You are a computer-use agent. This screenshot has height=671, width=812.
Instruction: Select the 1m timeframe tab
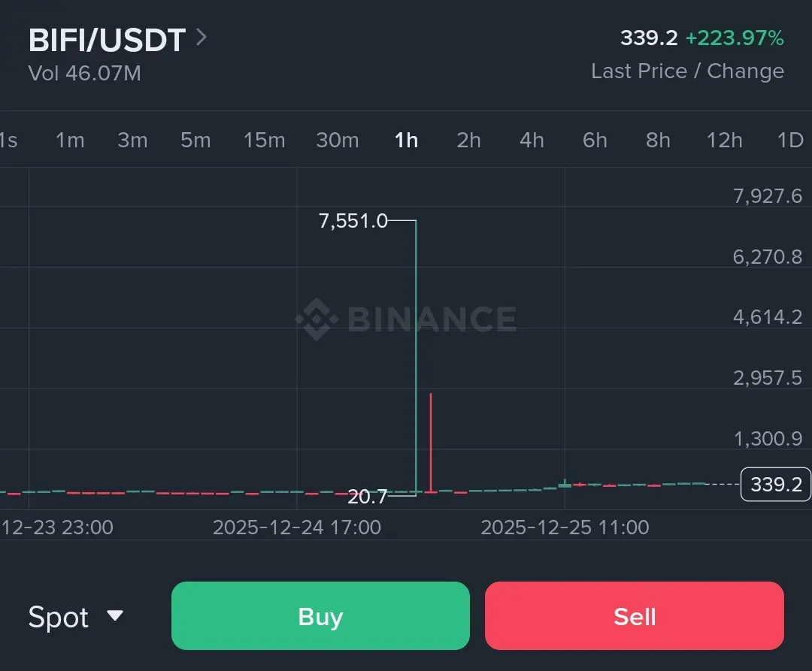tap(70, 140)
